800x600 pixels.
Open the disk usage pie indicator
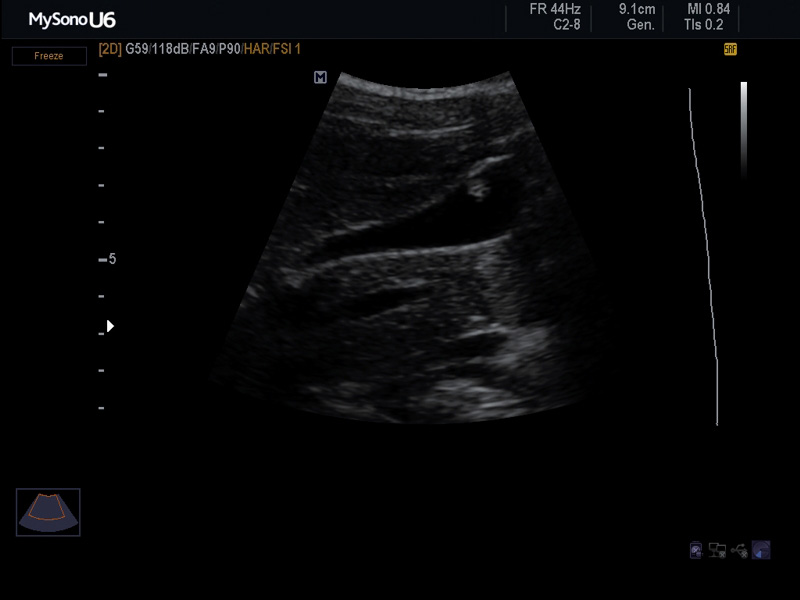(x=761, y=550)
